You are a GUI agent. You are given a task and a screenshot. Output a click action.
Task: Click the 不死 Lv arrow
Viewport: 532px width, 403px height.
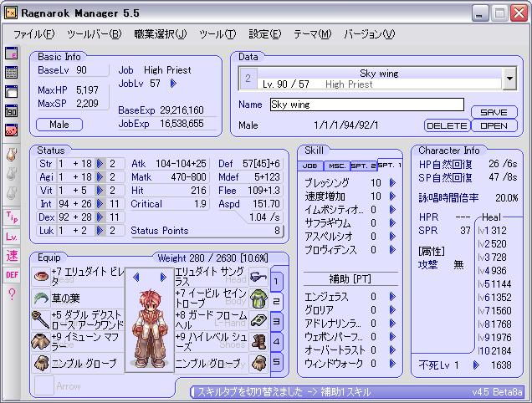tap(476, 365)
